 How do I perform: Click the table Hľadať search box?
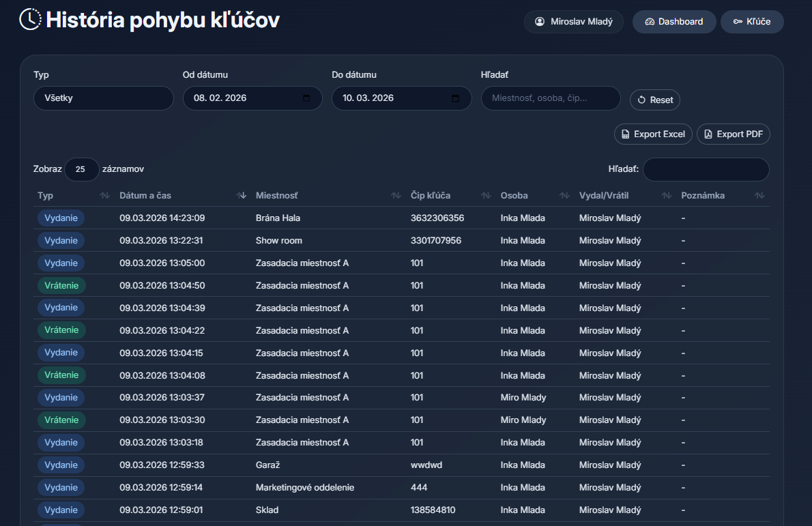[x=706, y=169]
